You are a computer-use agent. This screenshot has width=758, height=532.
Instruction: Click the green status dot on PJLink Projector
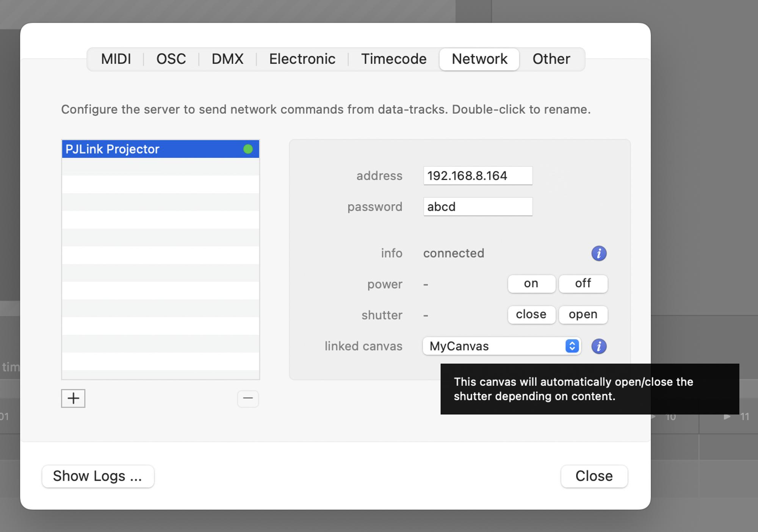click(x=248, y=149)
